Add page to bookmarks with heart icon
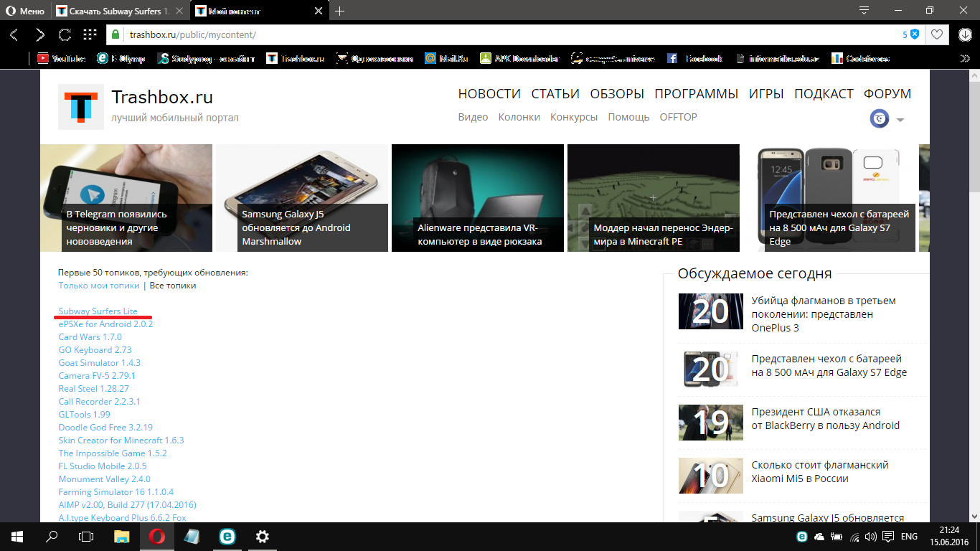Image resolution: width=980 pixels, height=551 pixels. pyautogui.click(x=936, y=34)
